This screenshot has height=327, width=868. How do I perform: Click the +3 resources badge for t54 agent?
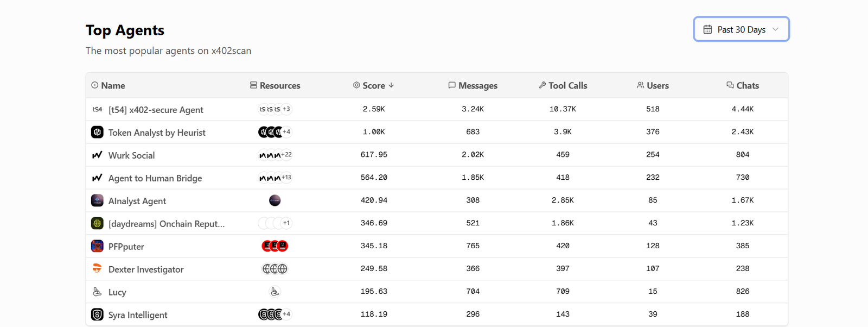pyautogui.click(x=286, y=109)
